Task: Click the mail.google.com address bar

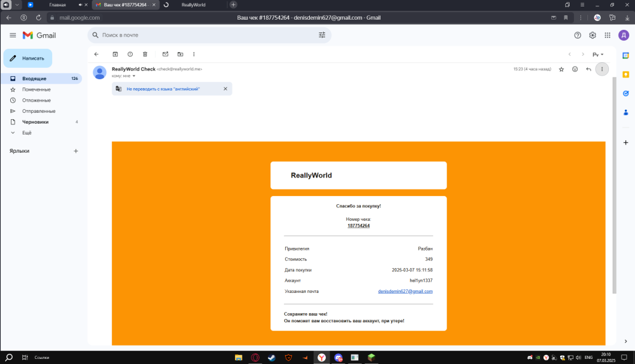Action: (x=79, y=18)
